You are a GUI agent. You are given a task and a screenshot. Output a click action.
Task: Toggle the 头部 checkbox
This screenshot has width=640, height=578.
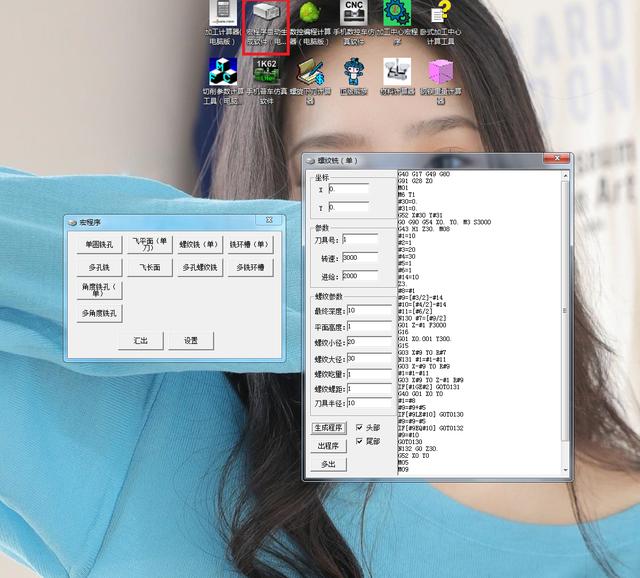click(x=359, y=427)
